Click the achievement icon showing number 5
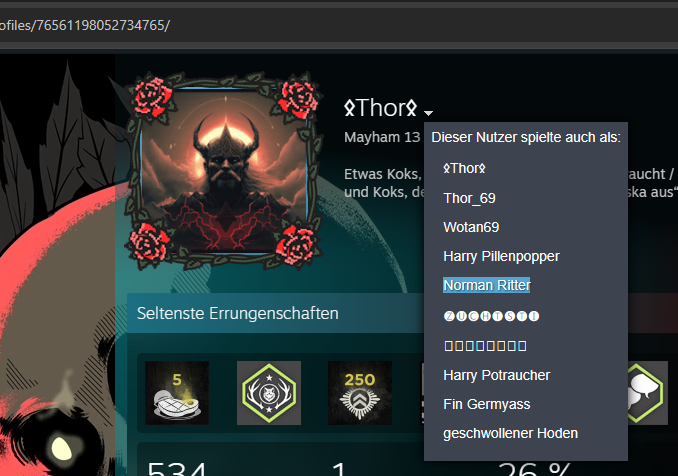 point(177,393)
